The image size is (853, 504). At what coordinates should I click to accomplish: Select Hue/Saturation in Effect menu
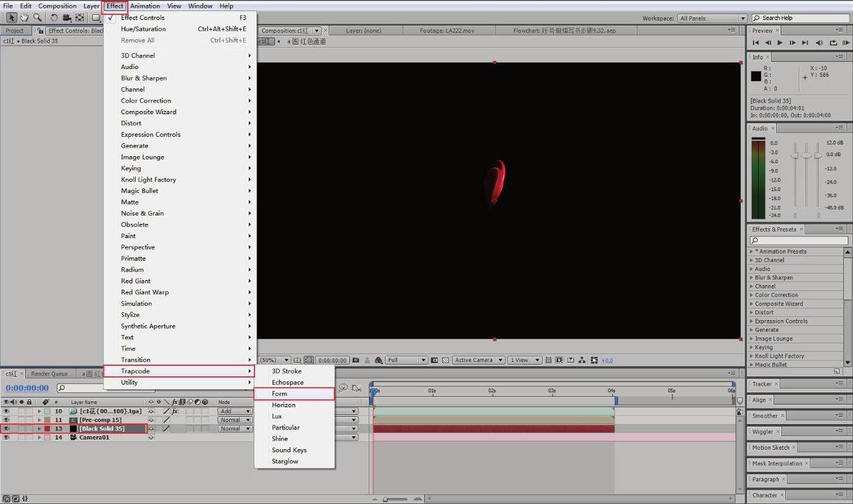(180, 29)
